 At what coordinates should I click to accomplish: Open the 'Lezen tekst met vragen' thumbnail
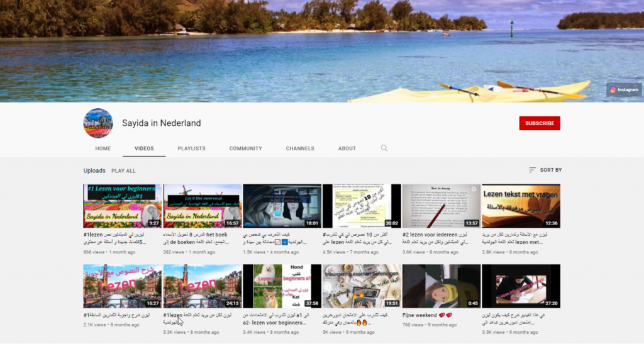[521, 206]
